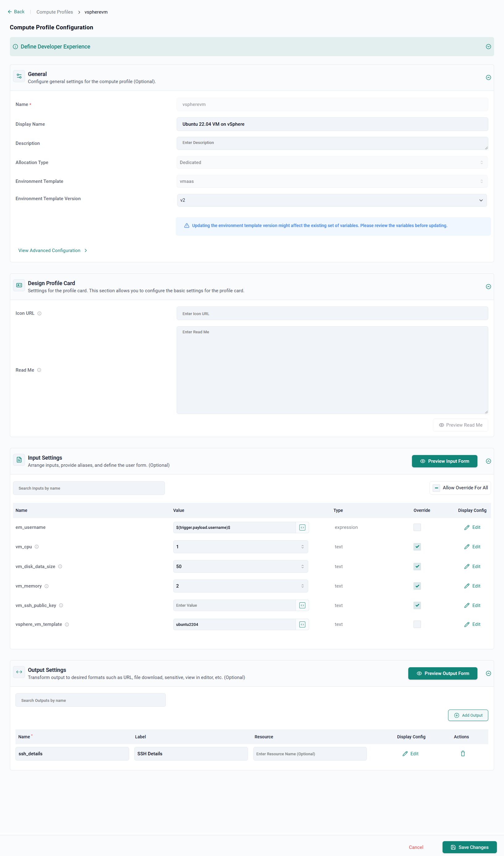Click info icon beside vm_cpu
Viewport: 504px width, 856px height.
[x=37, y=547]
